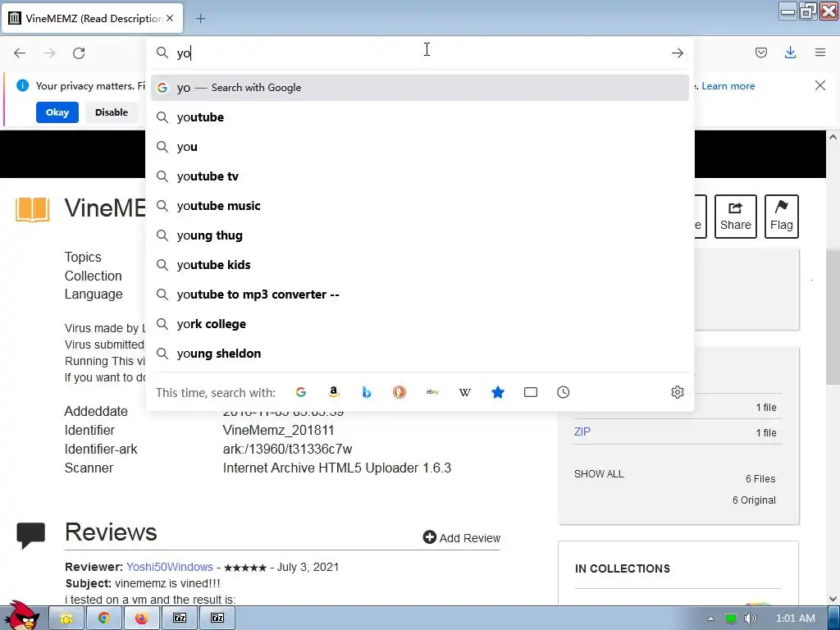The height and width of the screenshot is (630, 840).
Task: Search this time with Wikipedia icon
Action: point(465,392)
